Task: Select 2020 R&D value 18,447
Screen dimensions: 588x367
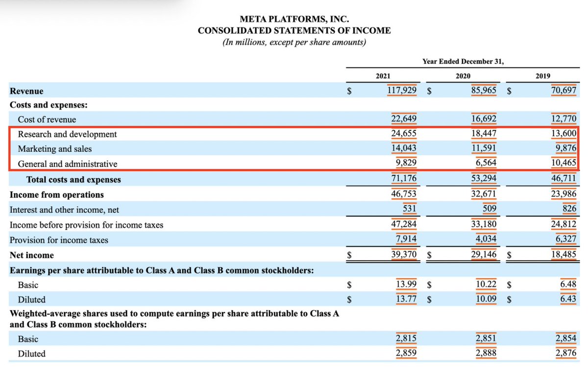Action: (x=484, y=133)
